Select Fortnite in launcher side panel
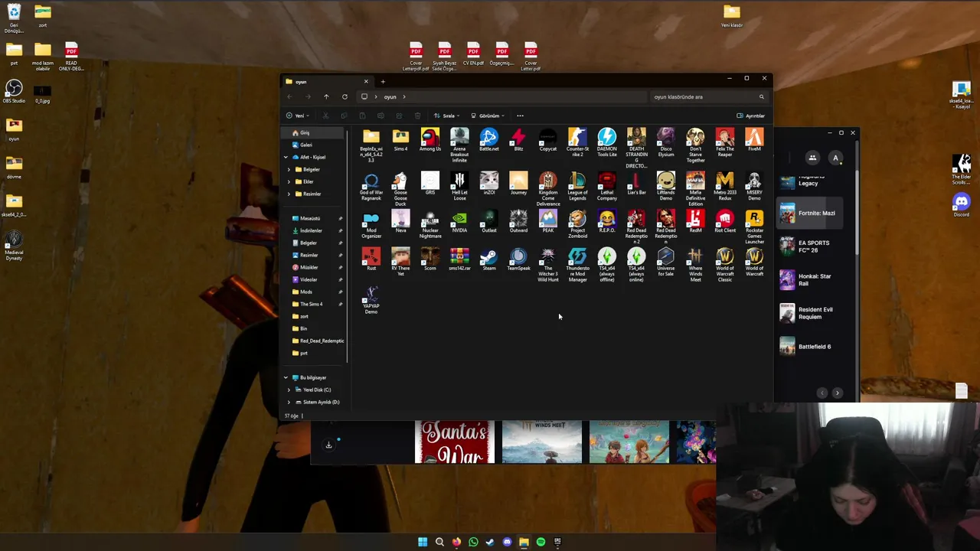 808,214
